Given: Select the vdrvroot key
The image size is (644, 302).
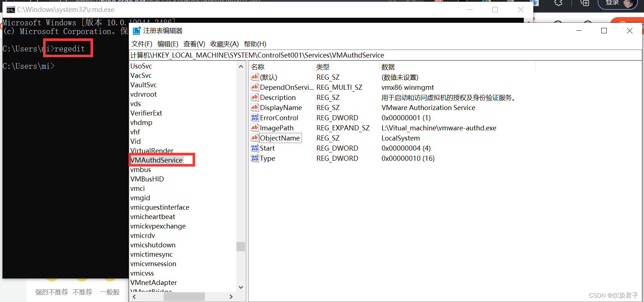Looking at the screenshot, I should pyautogui.click(x=143, y=94).
